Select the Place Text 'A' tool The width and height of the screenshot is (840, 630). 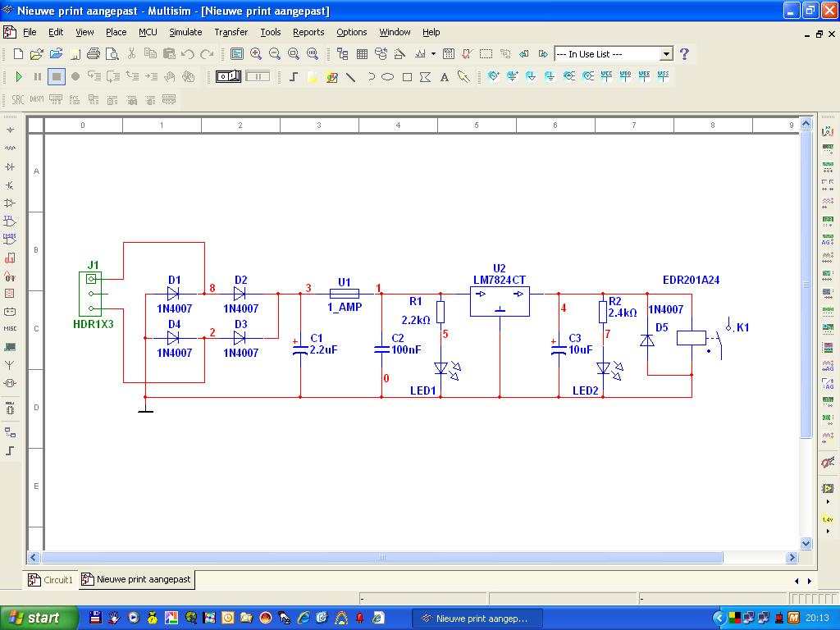coord(445,77)
